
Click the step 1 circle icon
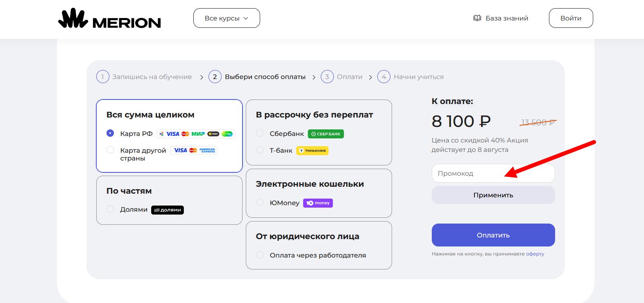[103, 77]
